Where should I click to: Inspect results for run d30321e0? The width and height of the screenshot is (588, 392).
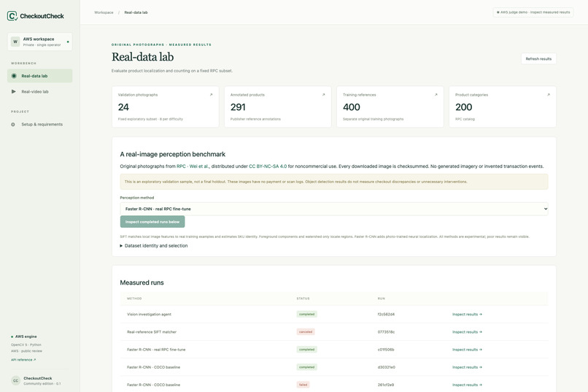pyautogui.click(x=467, y=367)
